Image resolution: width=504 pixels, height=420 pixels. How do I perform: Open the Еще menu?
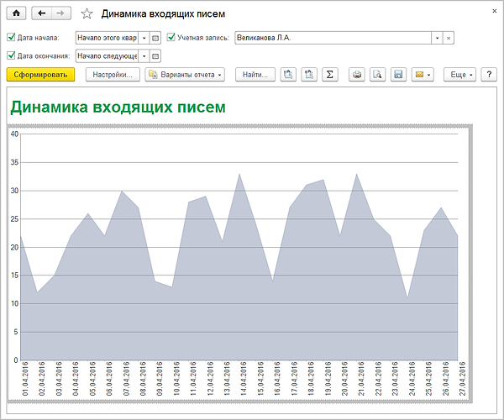point(459,75)
